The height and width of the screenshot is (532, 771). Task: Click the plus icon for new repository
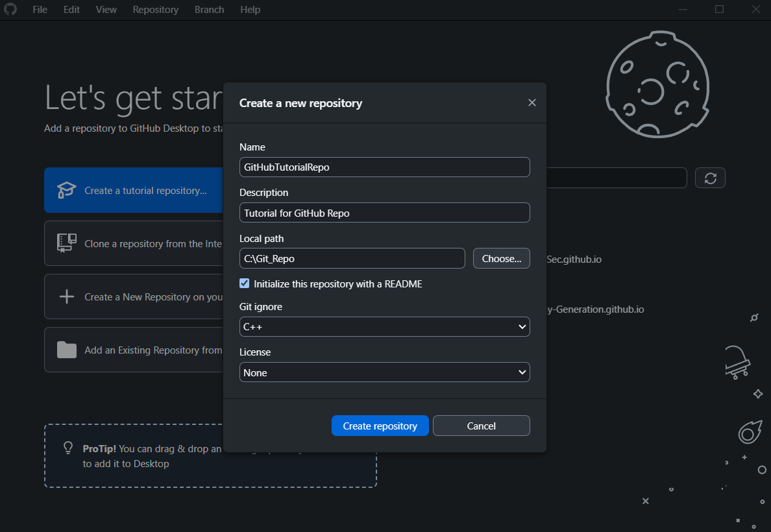click(66, 296)
